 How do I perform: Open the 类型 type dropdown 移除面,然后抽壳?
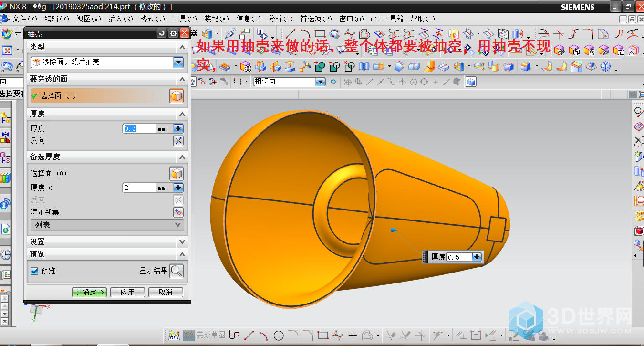click(x=178, y=62)
